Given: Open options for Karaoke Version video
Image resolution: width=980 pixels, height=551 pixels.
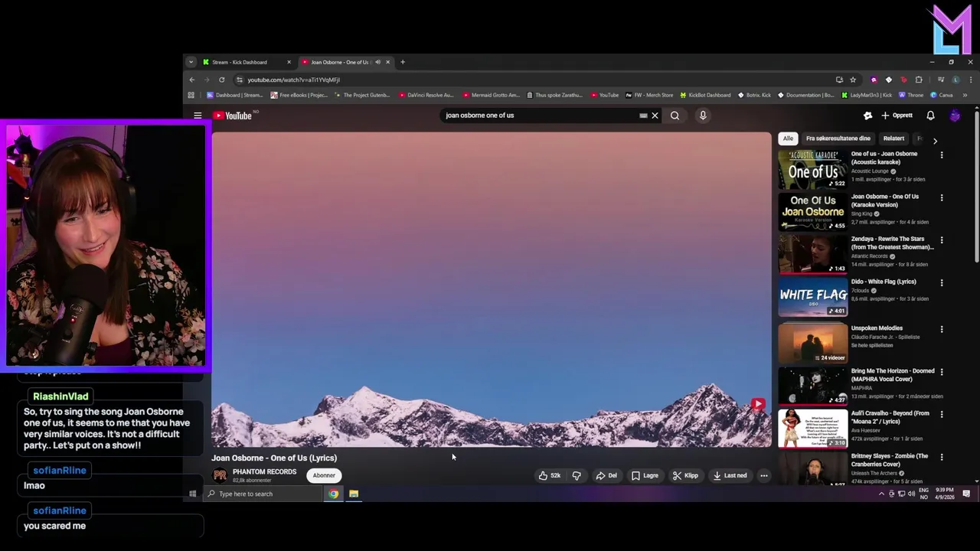Looking at the screenshot, I should click(x=942, y=197).
